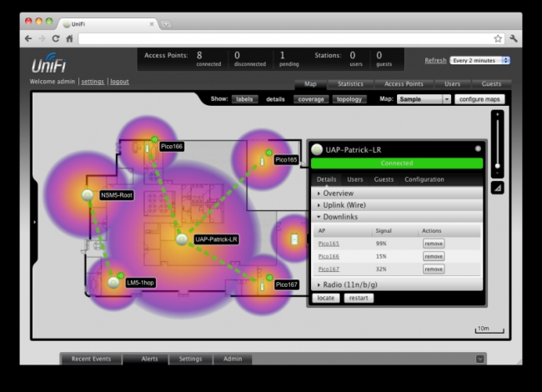Remove the Pico167 downlink
The width and height of the screenshot is (542, 392).
tap(434, 269)
